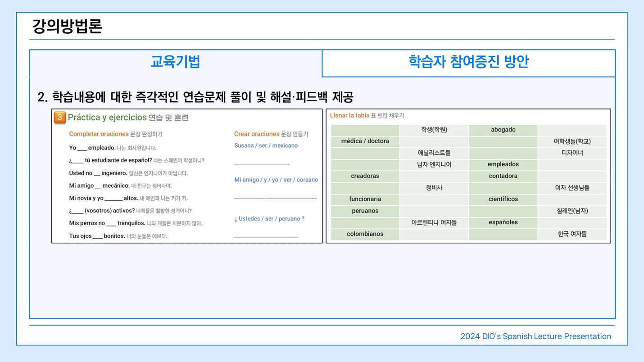644x362 pixels.
Task: Click Crear oraciones subheading
Action: click(257, 134)
